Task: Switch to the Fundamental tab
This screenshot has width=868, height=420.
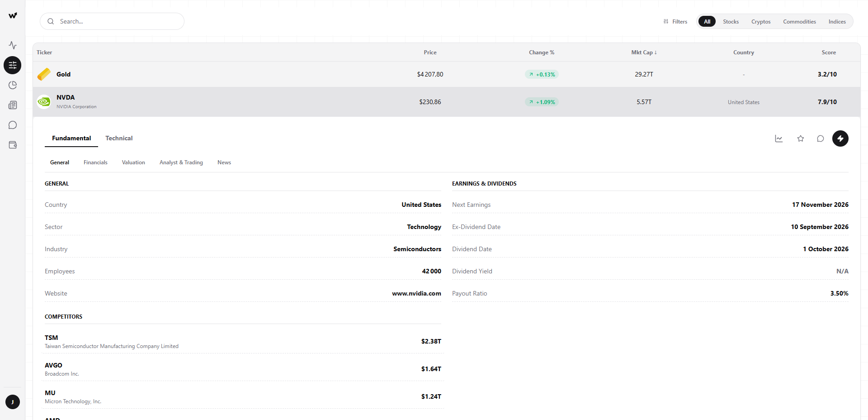Action: (x=71, y=138)
